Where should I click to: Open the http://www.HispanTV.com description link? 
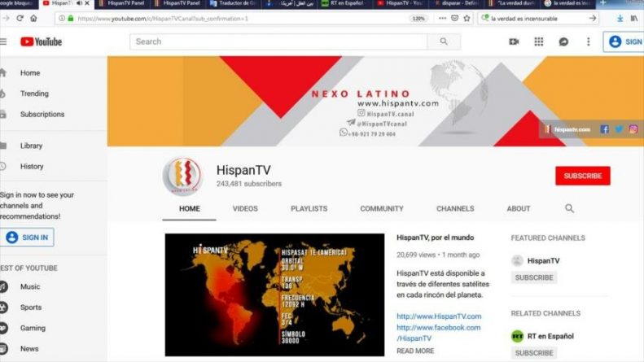[439, 316]
